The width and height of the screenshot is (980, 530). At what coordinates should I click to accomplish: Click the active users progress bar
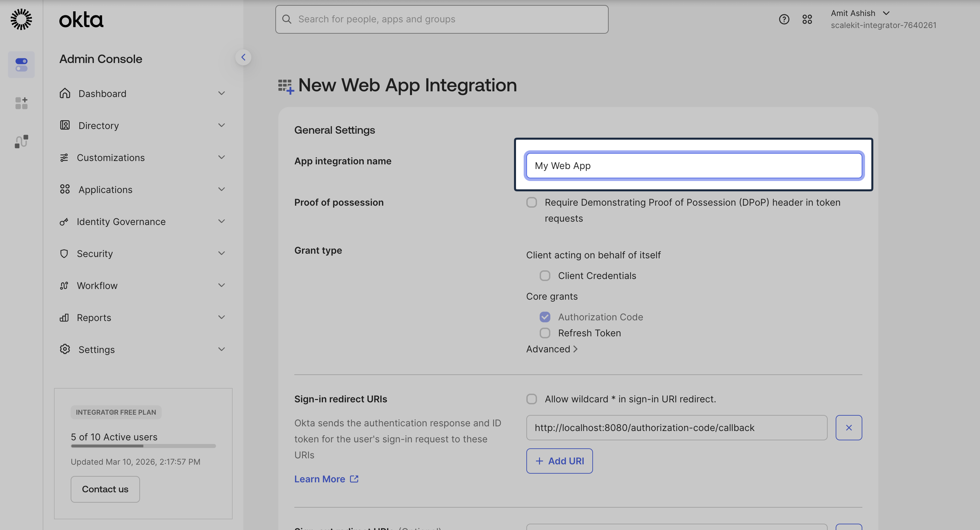click(143, 447)
